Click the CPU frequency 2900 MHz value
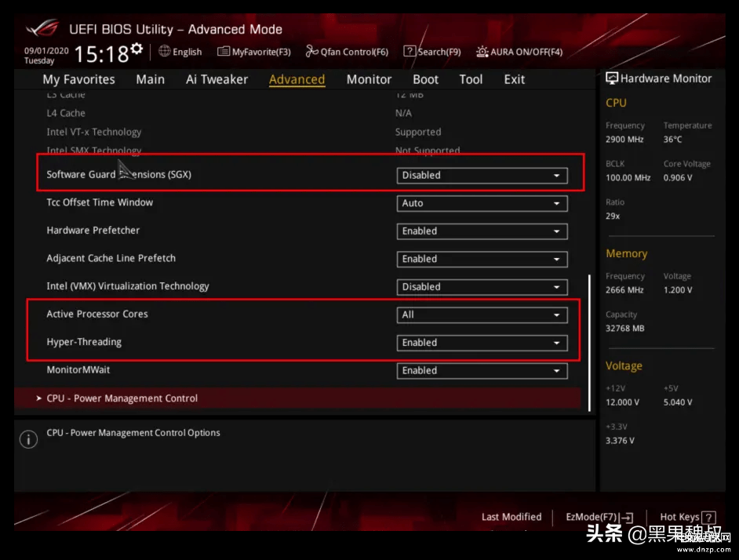The height and width of the screenshot is (560, 739). [x=624, y=140]
